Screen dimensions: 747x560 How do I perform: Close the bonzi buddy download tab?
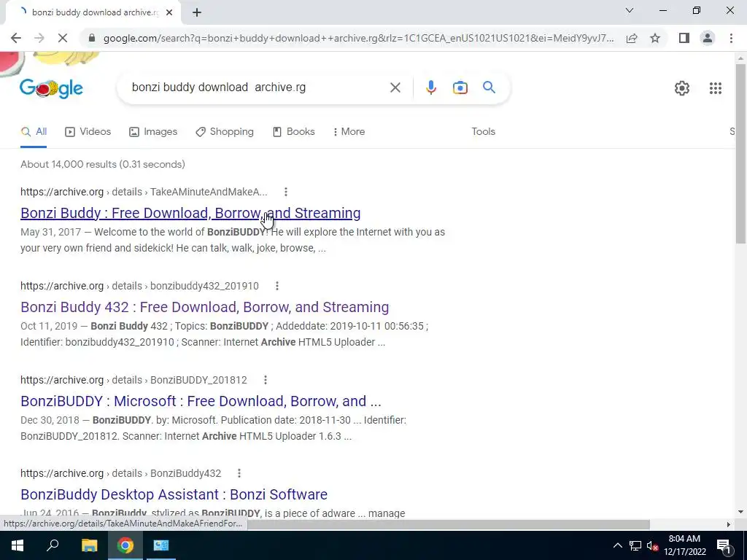[169, 13]
